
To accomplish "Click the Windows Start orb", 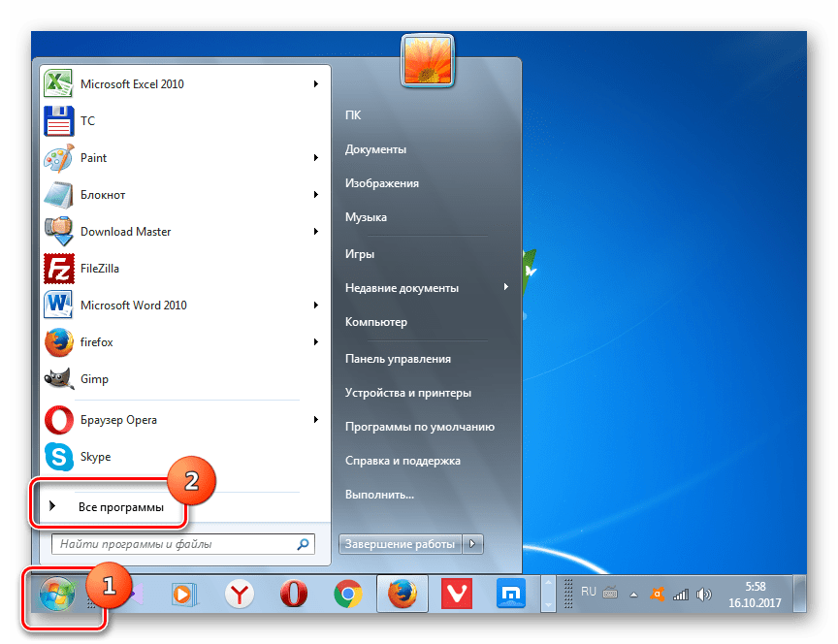I will (x=57, y=595).
